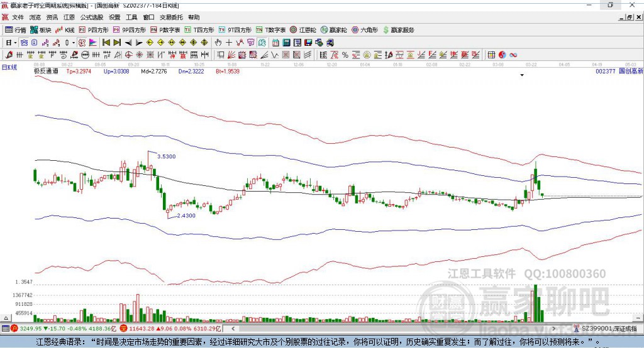The height and width of the screenshot is (348, 644).
Task: Open the 江恩轮 Gann wheel
Action: [303, 30]
